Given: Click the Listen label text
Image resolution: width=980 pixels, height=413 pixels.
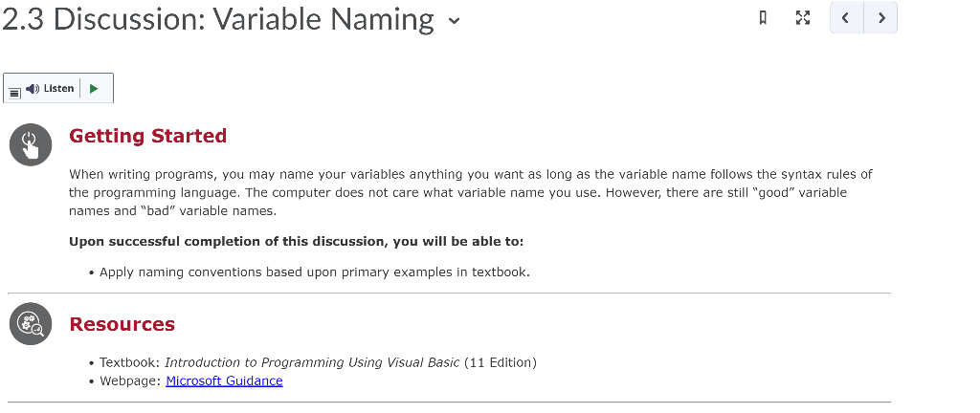Looking at the screenshot, I should [58, 89].
